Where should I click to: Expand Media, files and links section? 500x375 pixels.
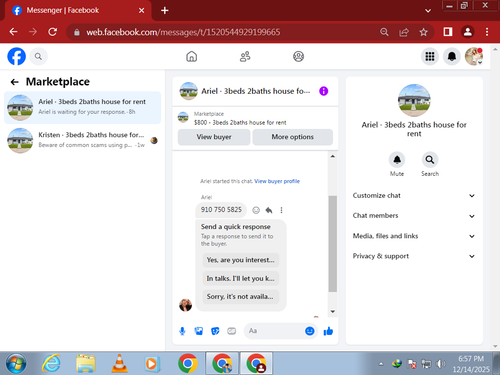[x=413, y=236]
